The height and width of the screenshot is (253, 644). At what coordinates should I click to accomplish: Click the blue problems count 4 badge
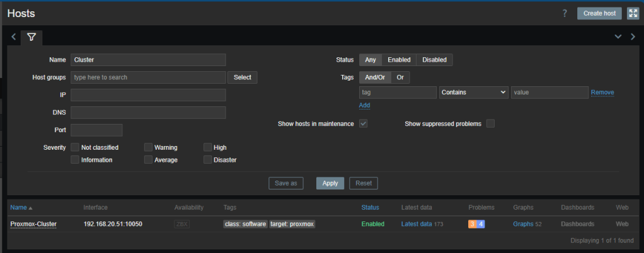pyautogui.click(x=481, y=223)
